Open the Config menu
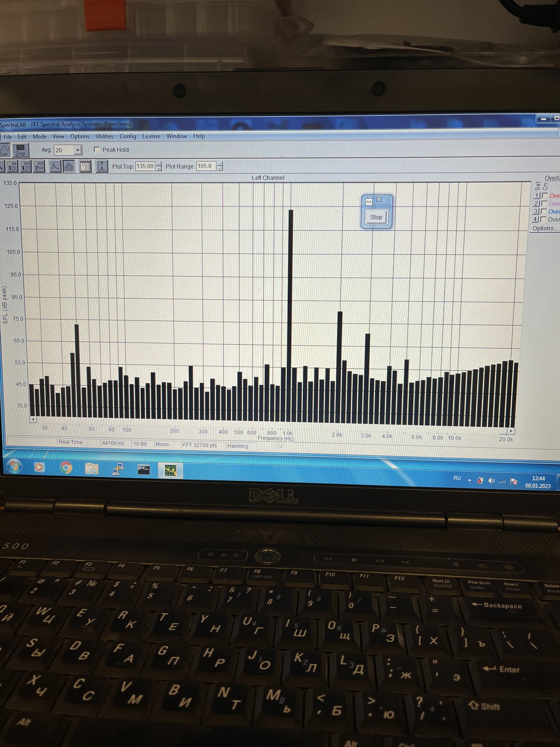Viewport: 560px width, 747px height. point(128,136)
